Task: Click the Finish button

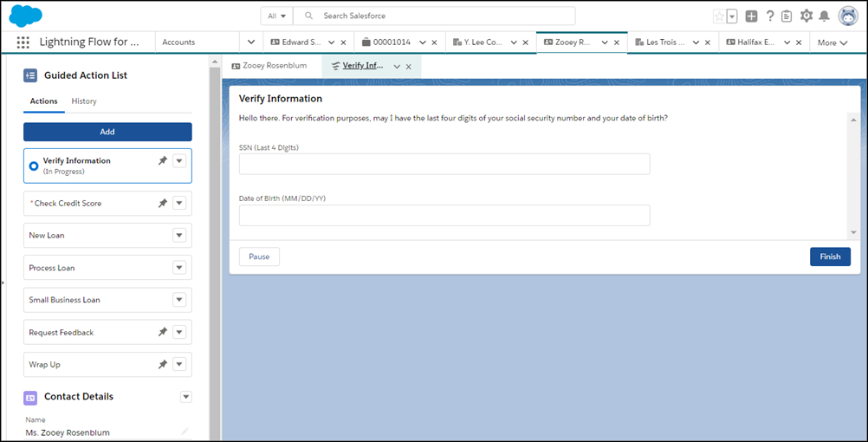Action: coord(830,257)
